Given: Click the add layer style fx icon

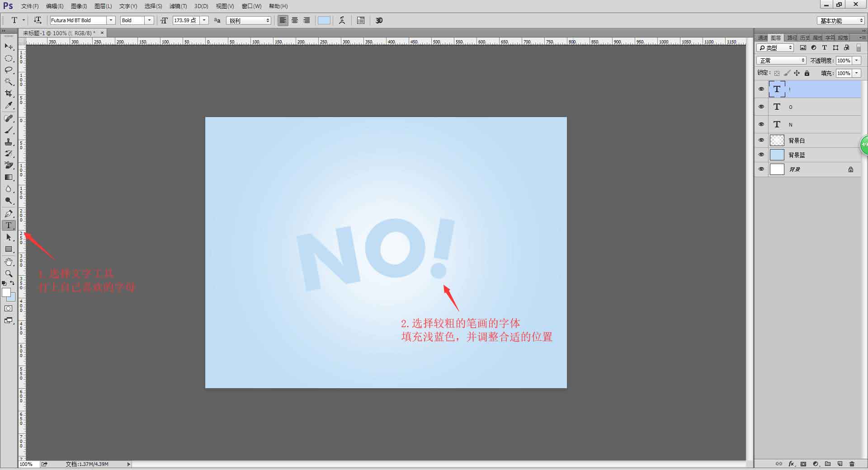Looking at the screenshot, I should (x=791, y=464).
